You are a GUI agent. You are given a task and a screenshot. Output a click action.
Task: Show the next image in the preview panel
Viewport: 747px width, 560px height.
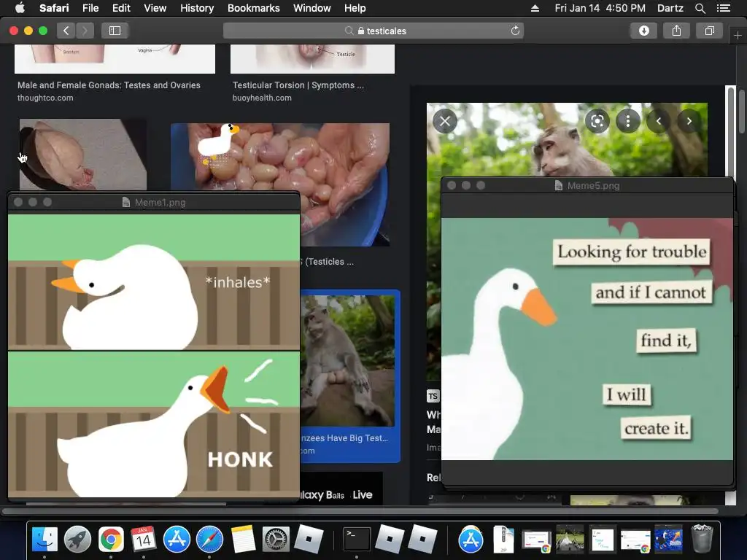[689, 121]
